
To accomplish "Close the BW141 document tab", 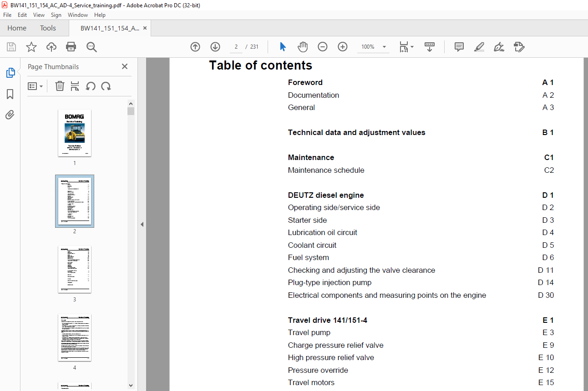I will tap(145, 28).
